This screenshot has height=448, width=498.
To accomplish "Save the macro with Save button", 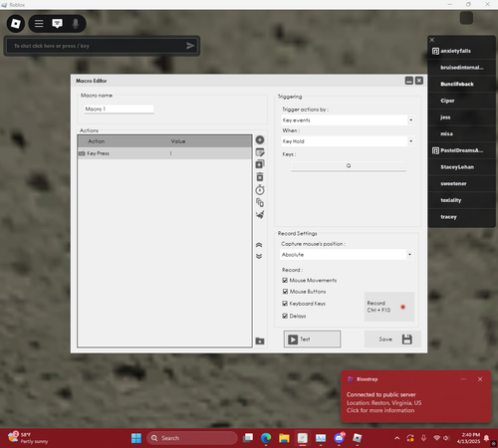I will (x=392, y=339).
